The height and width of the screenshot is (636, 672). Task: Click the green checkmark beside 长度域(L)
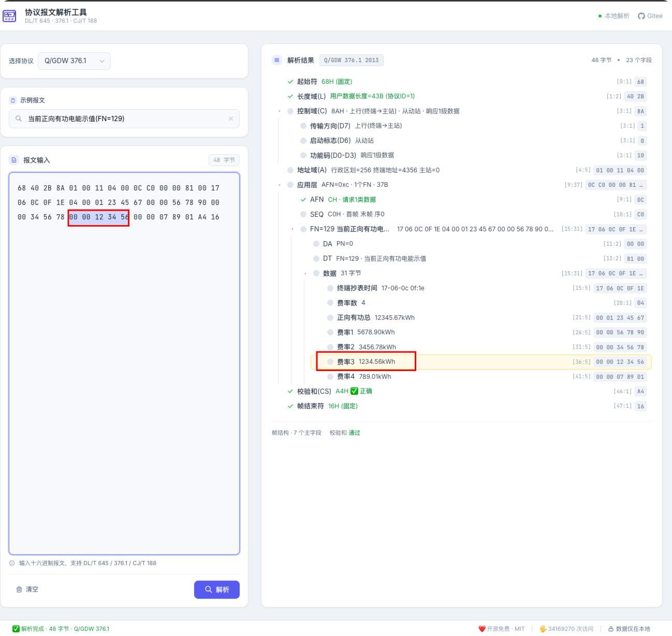290,96
